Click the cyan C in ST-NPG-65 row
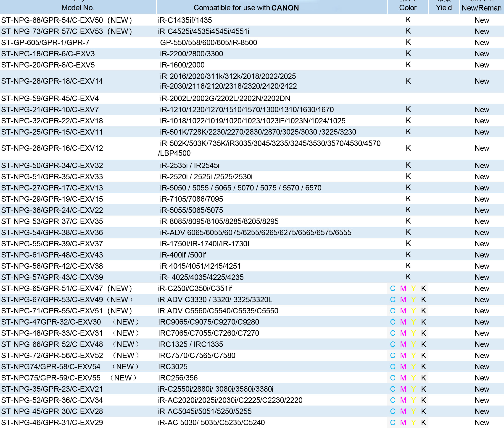The height and width of the screenshot is (432, 504). click(392, 288)
